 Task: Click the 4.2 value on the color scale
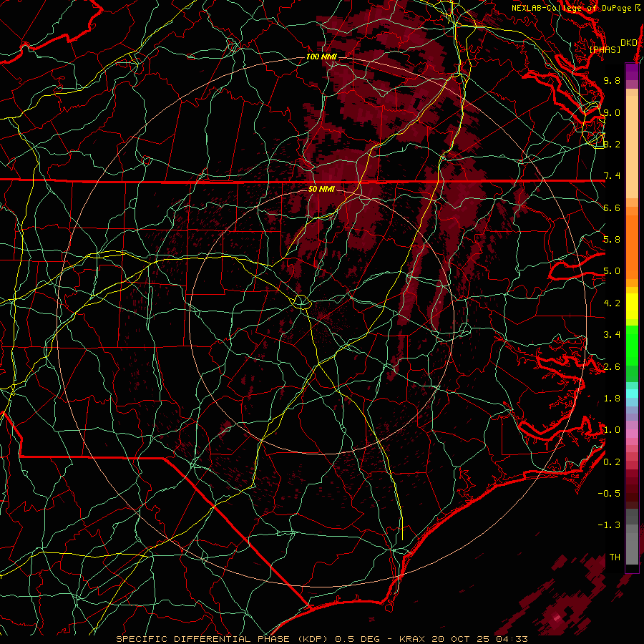612,303
